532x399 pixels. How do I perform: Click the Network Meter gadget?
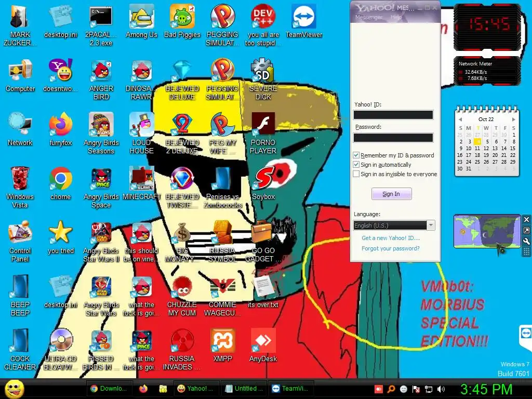(x=487, y=71)
